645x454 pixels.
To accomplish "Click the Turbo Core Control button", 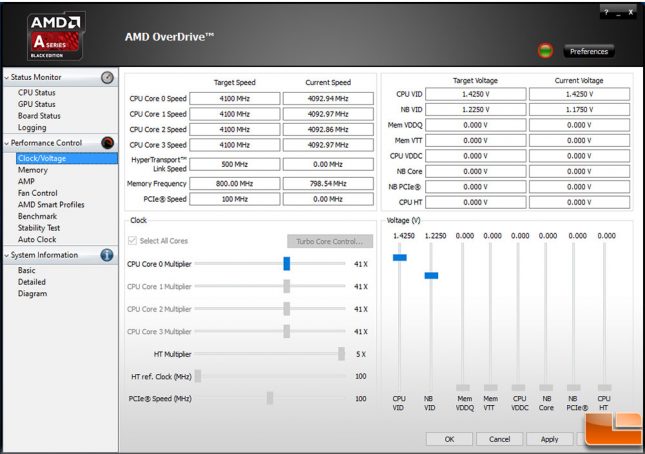I will coord(330,241).
